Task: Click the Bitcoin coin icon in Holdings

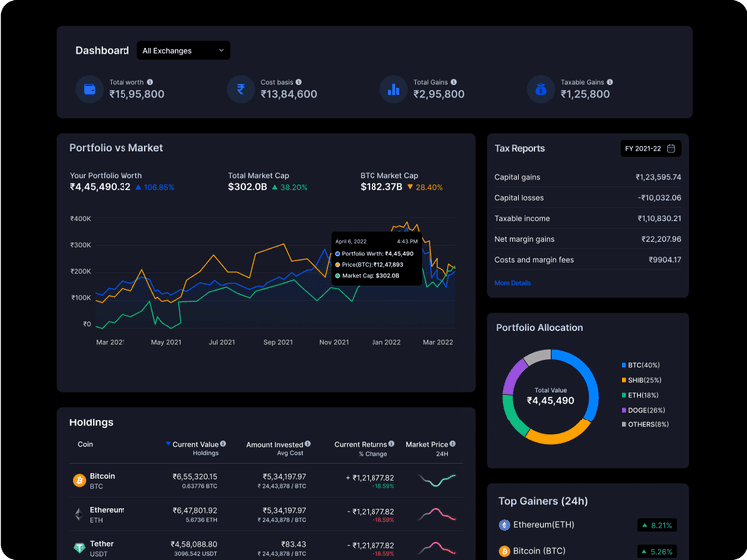Action: pyautogui.click(x=79, y=480)
